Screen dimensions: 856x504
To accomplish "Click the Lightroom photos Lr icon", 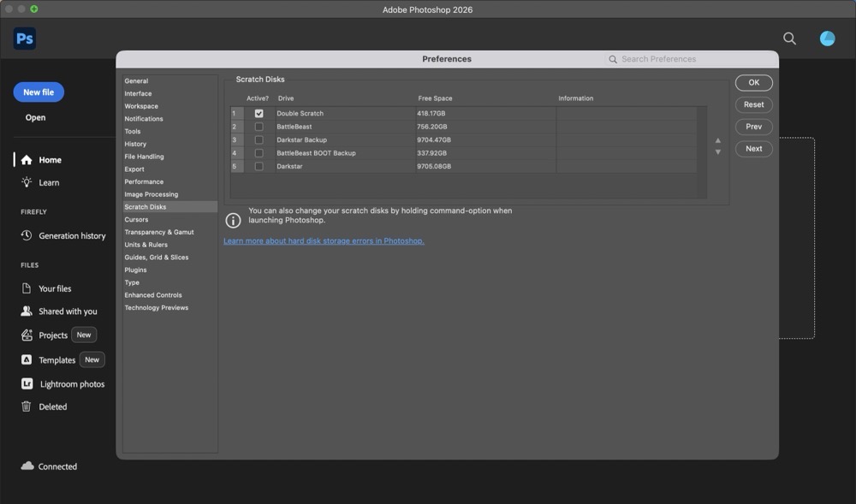I will click(27, 383).
